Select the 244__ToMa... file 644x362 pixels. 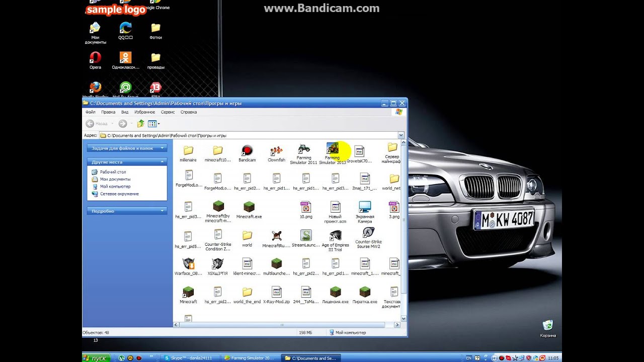click(x=306, y=295)
